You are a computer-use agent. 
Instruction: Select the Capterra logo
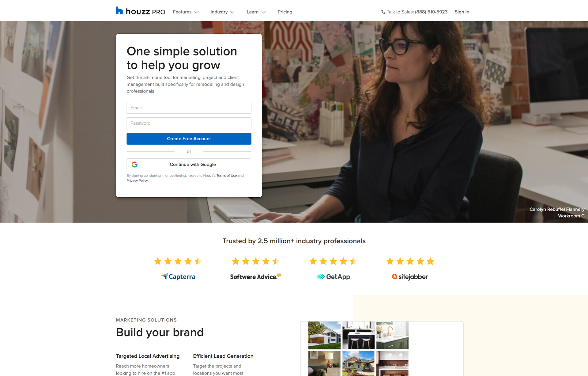click(x=178, y=276)
